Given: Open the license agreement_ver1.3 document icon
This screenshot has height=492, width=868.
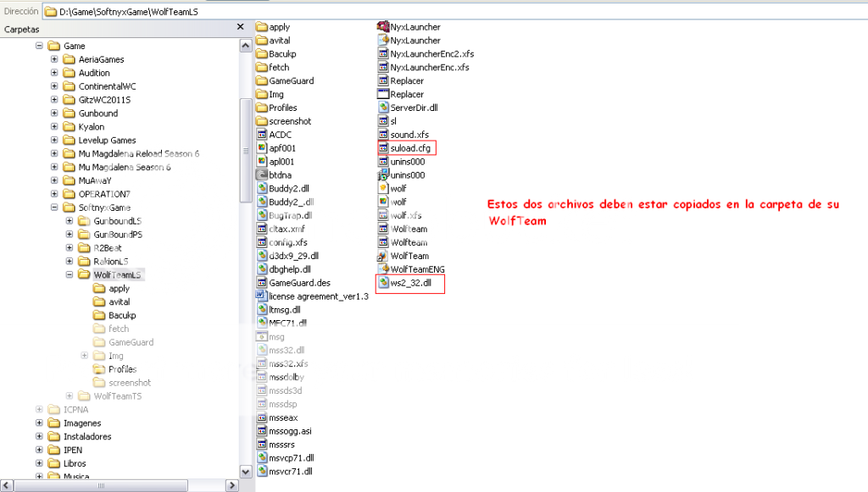Looking at the screenshot, I should (262, 296).
